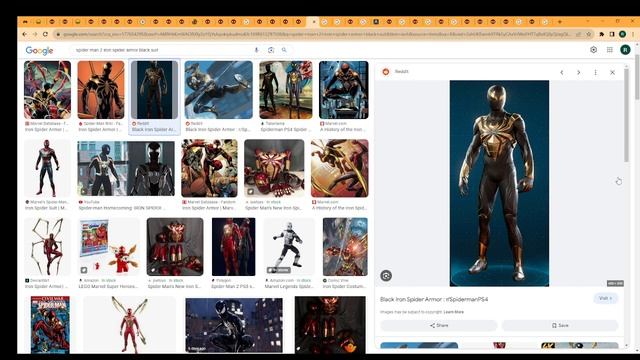
Task: Click the page's main vertical scrollbar
Action: coord(637,76)
